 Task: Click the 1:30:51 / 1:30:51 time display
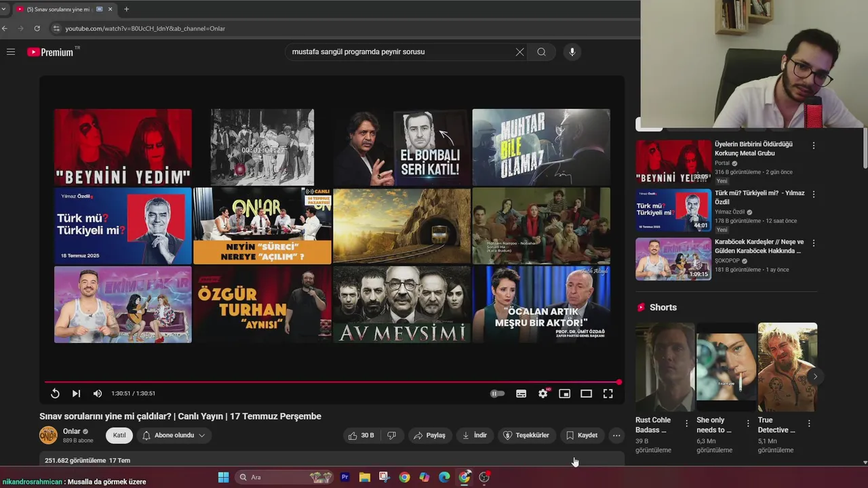pyautogui.click(x=134, y=394)
